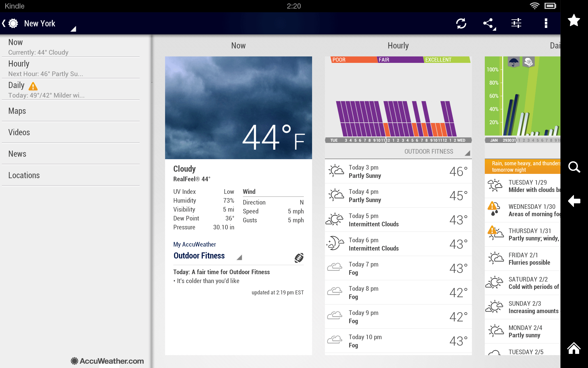The image size is (588, 368).
Task: Click the Saturday 2/2 weather icon
Action: tap(494, 282)
